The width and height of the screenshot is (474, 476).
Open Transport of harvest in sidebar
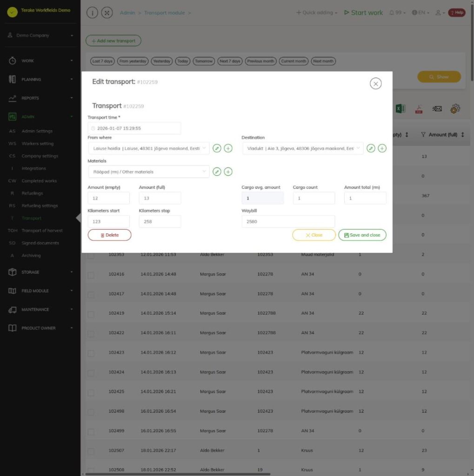click(x=42, y=231)
